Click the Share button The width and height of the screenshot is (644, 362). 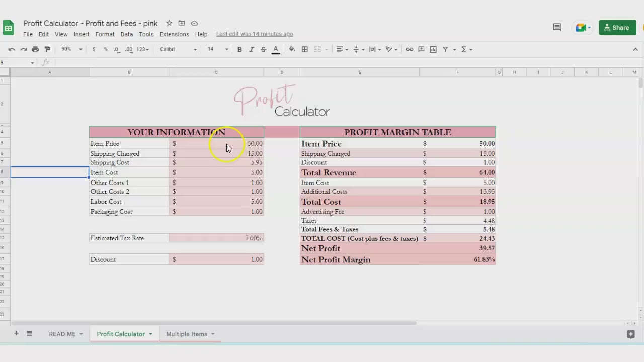[617, 28]
